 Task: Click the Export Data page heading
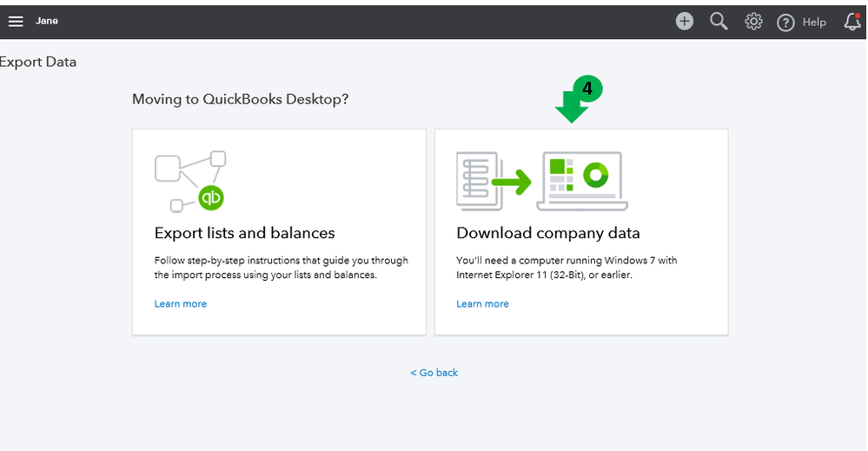point(38,62)
